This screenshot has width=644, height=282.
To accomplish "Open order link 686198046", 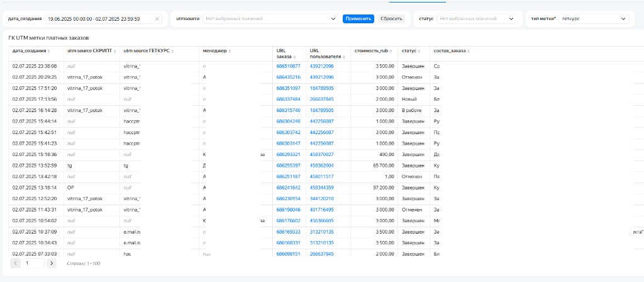I will 288,210.
